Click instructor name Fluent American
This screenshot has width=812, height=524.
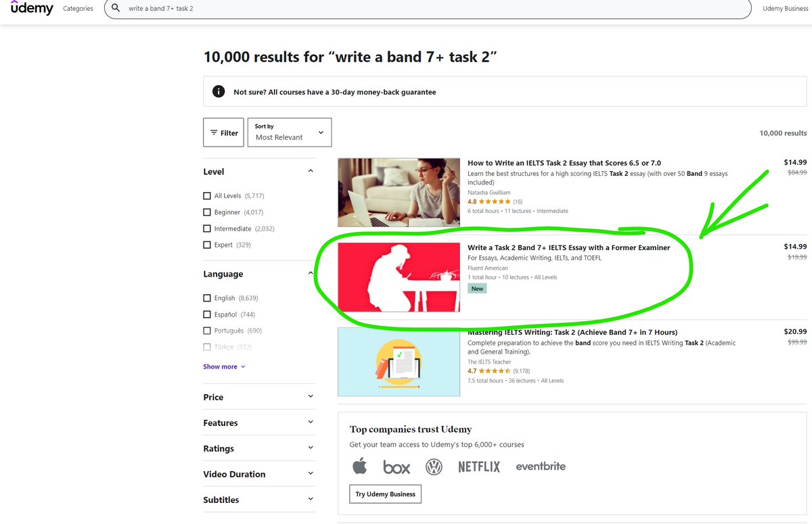(488, 268)
